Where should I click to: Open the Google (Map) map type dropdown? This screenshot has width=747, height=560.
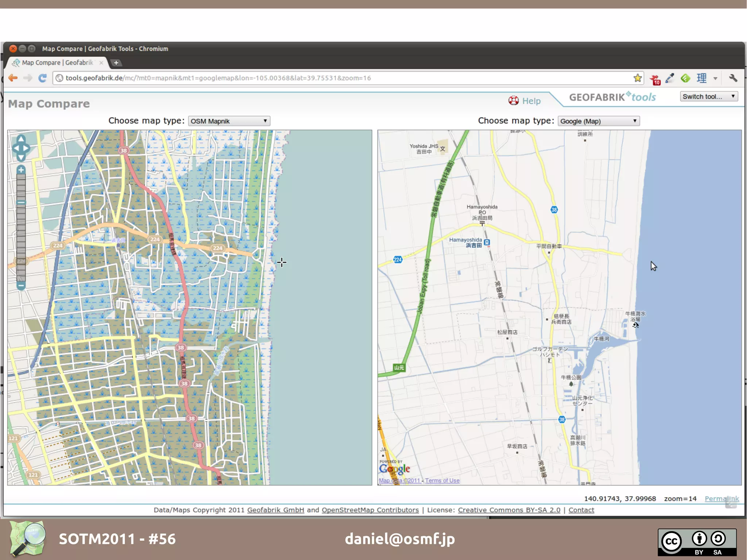[x=599, y=121]
